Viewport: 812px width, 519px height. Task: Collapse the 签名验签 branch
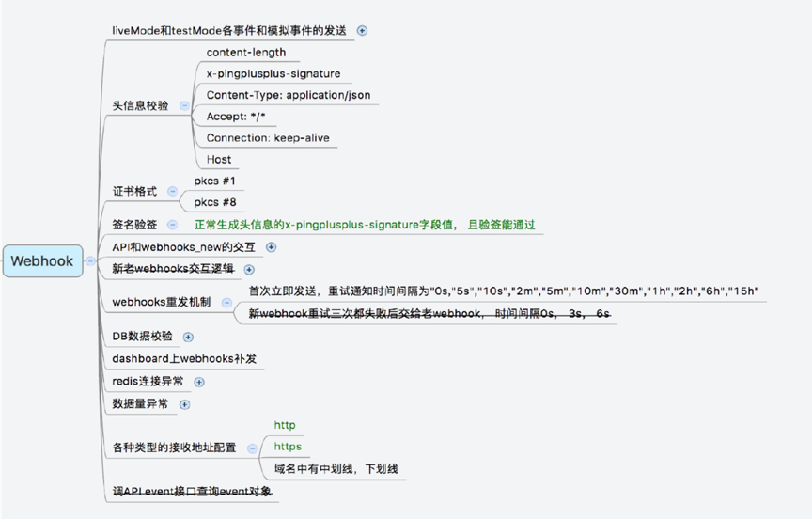(172, 225)
